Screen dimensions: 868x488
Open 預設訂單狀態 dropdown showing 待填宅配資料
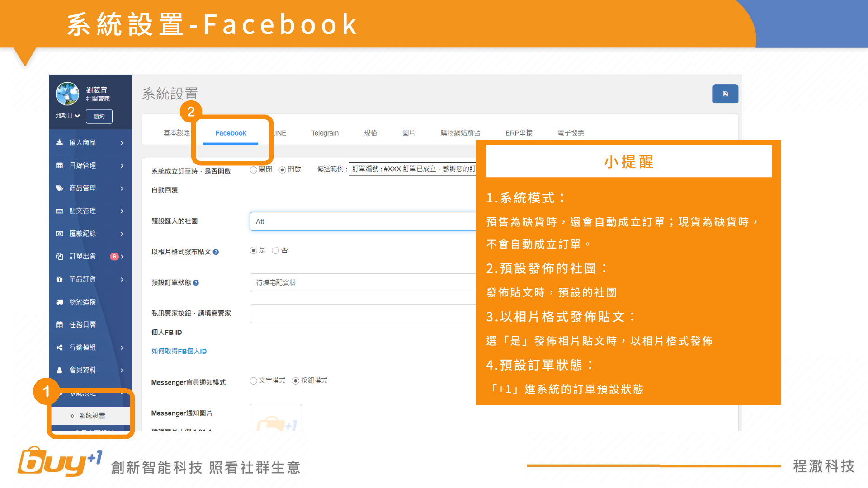pyautogui.click(x=362, y=283)
